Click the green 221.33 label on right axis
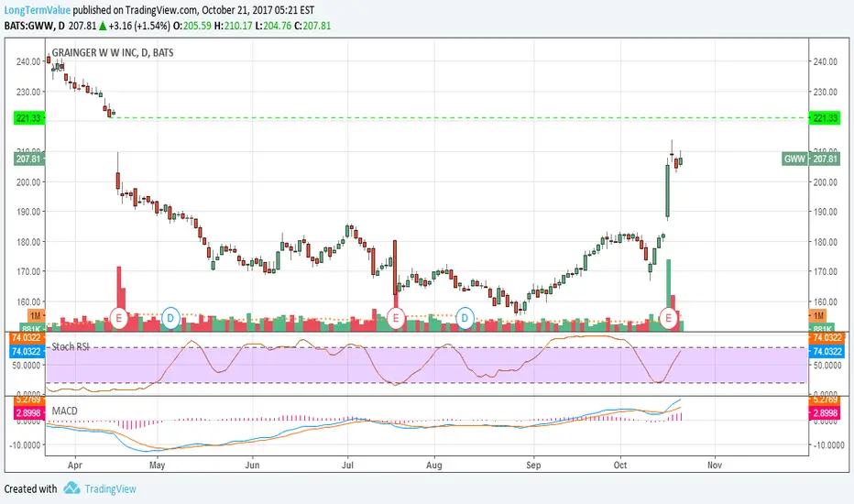The height and width of the screenshot is (504, 854). point(825,118)
